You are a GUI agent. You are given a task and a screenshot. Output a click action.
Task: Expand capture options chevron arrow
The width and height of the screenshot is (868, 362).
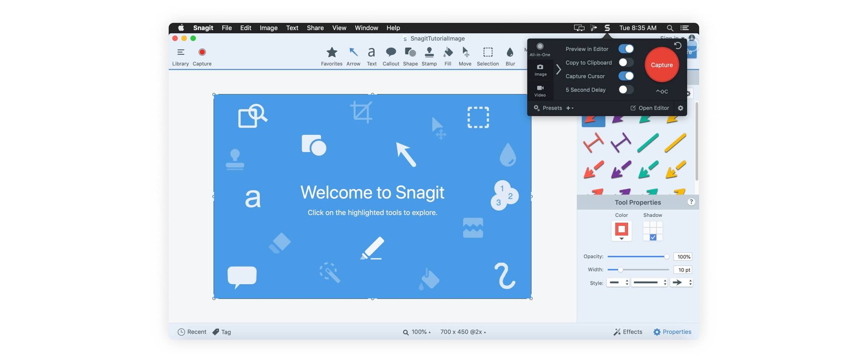click(559, 70)
